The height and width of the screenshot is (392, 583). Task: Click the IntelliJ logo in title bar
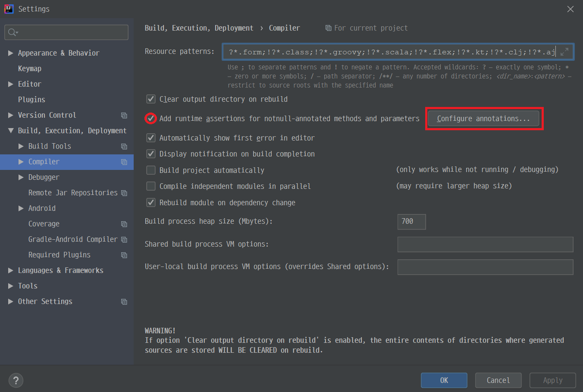tap(9, 9)
